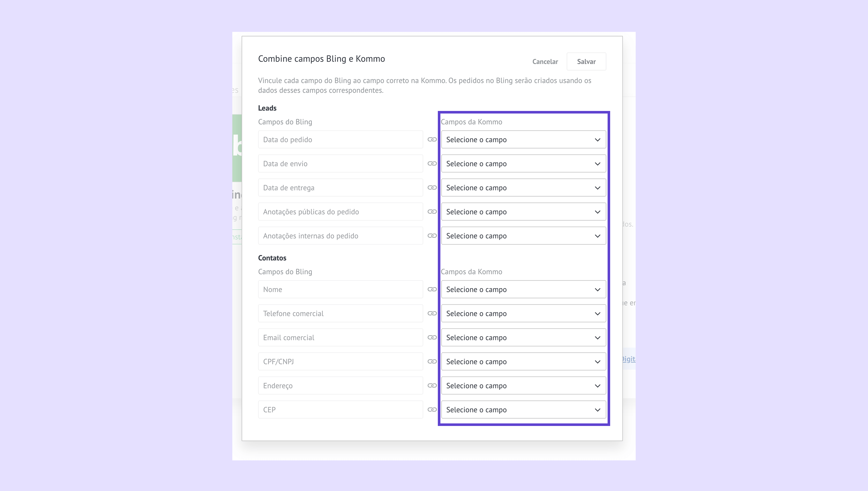The width and height of the screenshot is (868, 491).
Task: Click link icon beside Email comercial
Action: coord(432,338)
